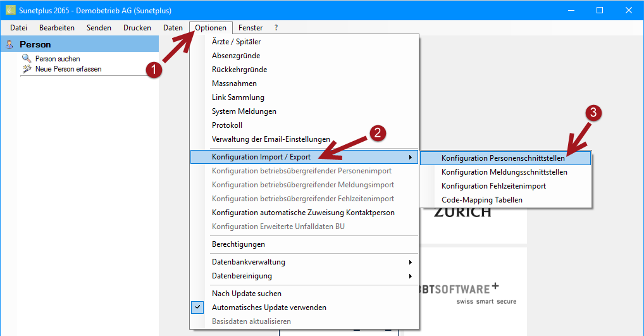Click the Neue Person erfassen link
This screenshot has height=336, width=644.
click(68, 69)
